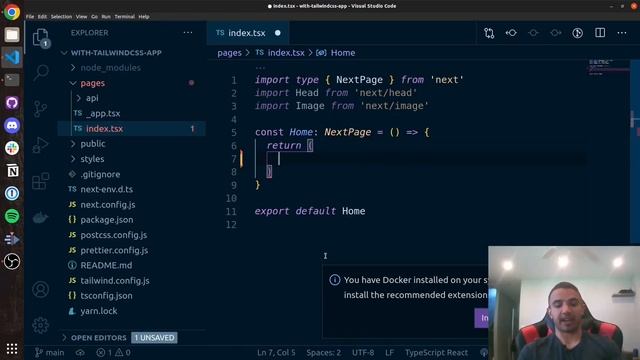Split the editor to the right
The width and height of the screenshot is (640, 360).
point(600,33)
